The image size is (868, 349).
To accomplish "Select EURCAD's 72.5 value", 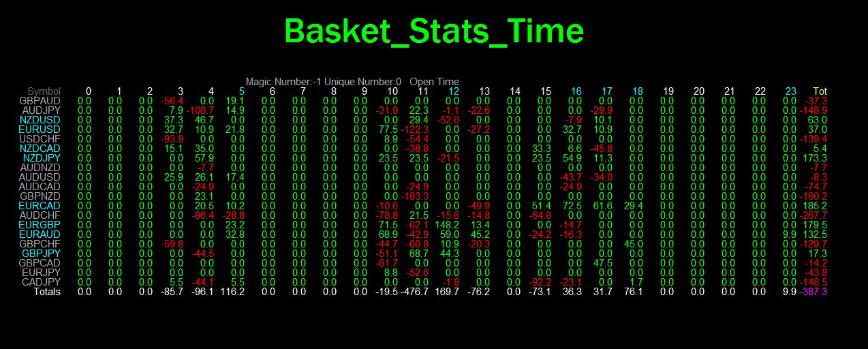I will coord(572,206).
